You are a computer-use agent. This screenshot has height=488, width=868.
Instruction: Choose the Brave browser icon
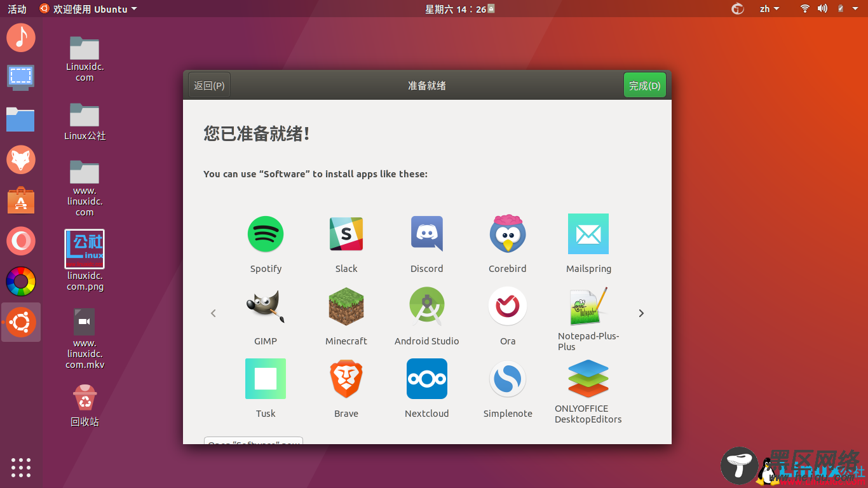click(346, 379)
